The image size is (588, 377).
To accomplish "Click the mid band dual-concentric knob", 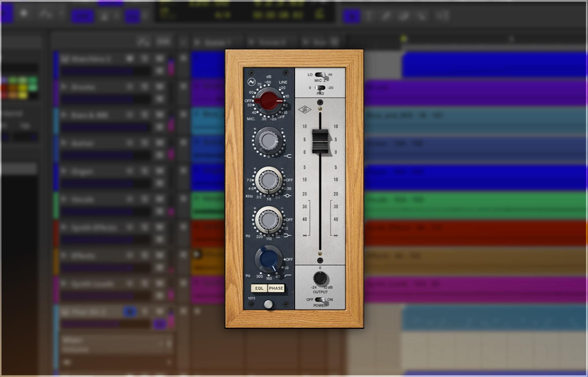I will 269,180.
